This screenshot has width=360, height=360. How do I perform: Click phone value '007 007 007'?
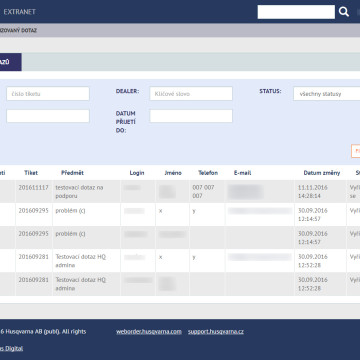point(203,192)
